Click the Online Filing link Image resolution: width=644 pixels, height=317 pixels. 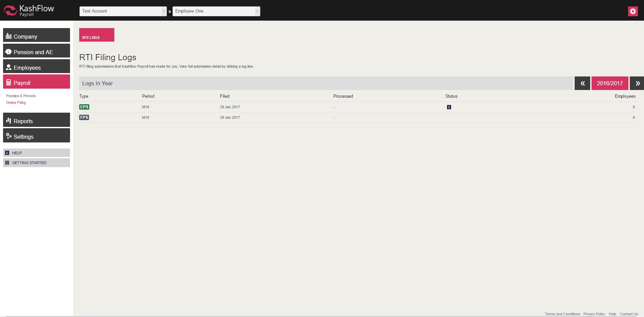point(16,103)
